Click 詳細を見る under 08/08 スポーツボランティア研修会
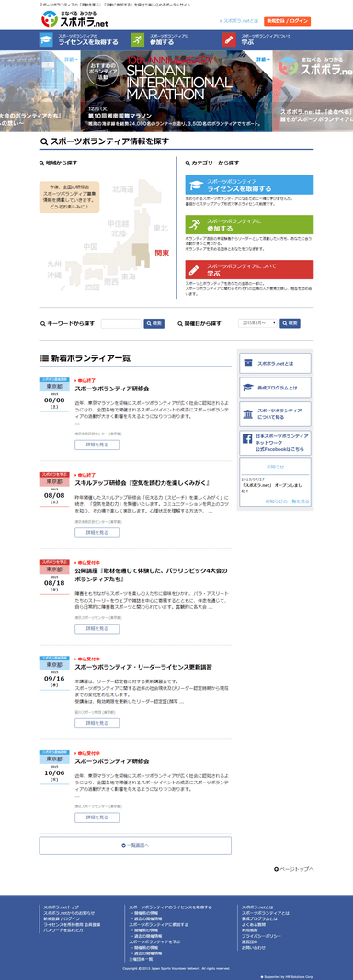The image size is (353, 980). 97,445
